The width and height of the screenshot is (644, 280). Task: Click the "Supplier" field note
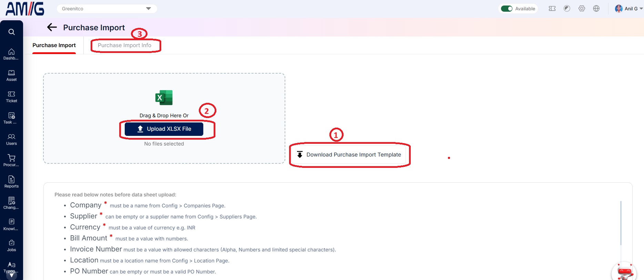tap(163, 216)
